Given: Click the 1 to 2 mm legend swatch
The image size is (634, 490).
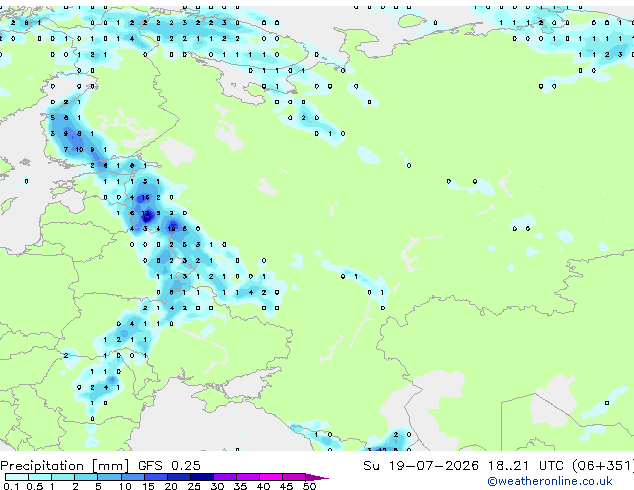Looking at the screenshot, I should [63, 477].
